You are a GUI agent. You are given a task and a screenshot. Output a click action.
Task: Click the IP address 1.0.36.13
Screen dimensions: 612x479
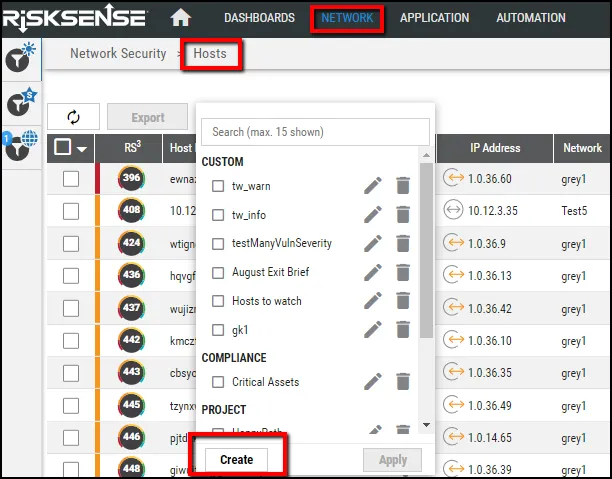coord(489,276)
